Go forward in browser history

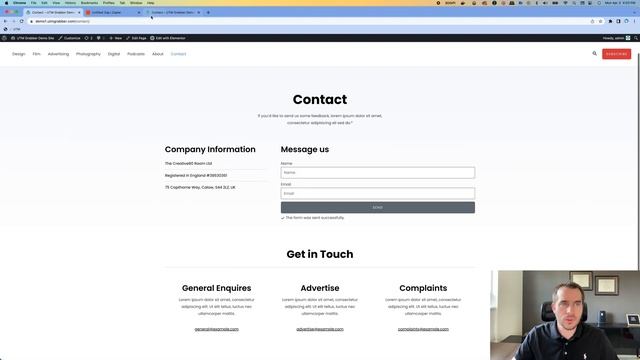(13, 21)
